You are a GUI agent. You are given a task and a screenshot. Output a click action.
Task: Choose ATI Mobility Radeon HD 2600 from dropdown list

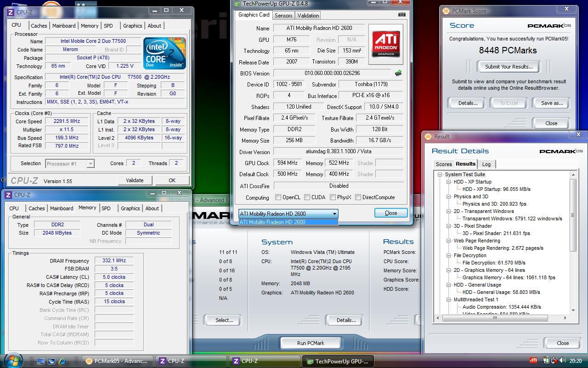click(x=288, y=222)
